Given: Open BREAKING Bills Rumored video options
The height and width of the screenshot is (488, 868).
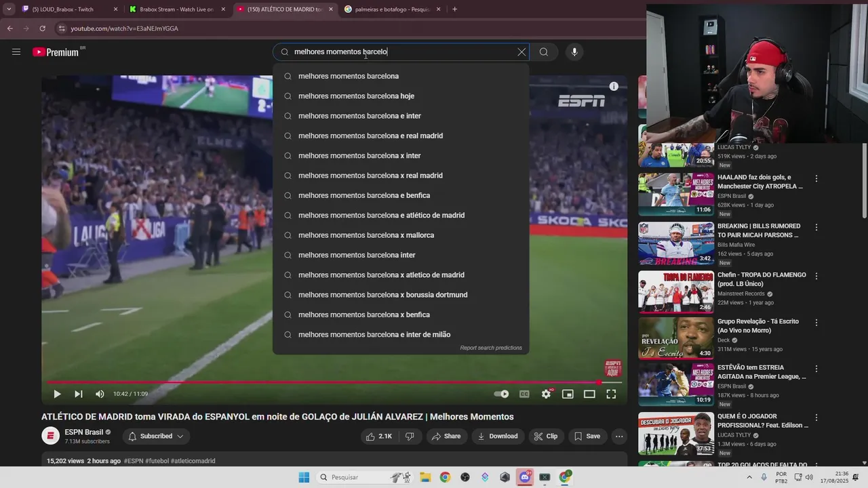Looking at the screenshot, I should tap(816, 227).
